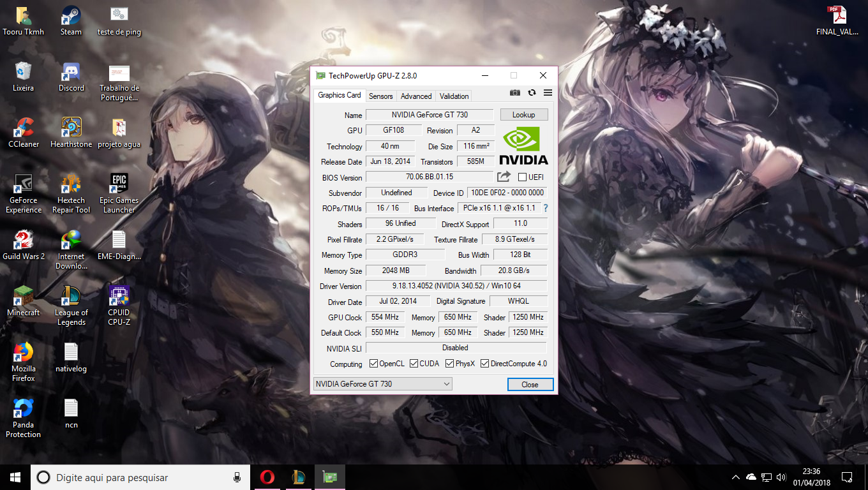This screenshot has width=868, height=490.
Task: Select the EME-Diagn file icon
Action: click(x=119, y=246)
